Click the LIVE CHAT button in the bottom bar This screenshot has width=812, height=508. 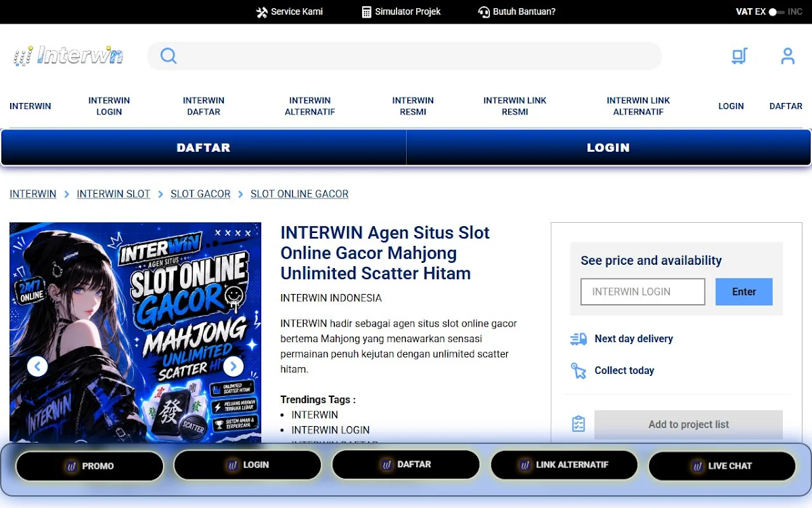[722, 466]
